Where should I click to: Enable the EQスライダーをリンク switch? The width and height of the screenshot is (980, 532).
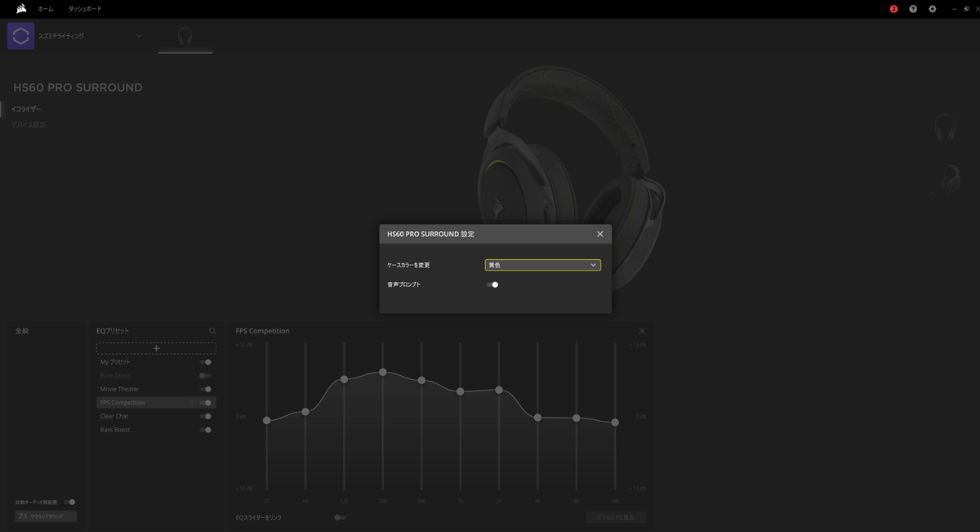(x=340, y=517)
